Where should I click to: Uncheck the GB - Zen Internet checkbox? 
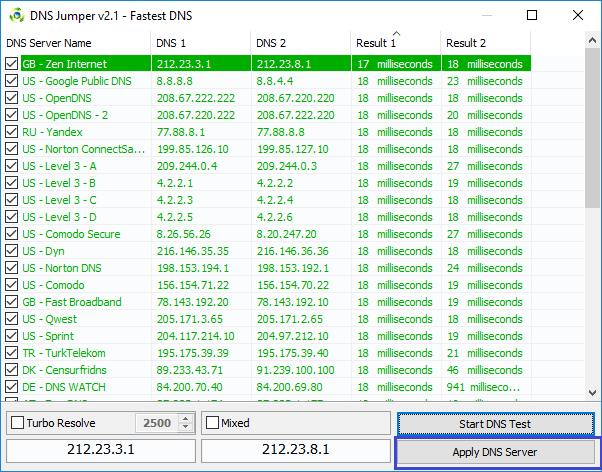tap(12, 64)
